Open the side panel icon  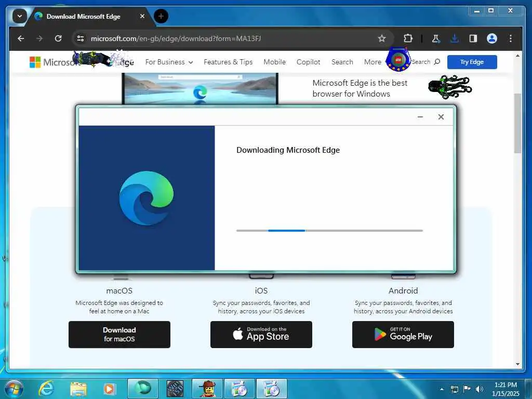pyautogui.click(x=473, y=38)
